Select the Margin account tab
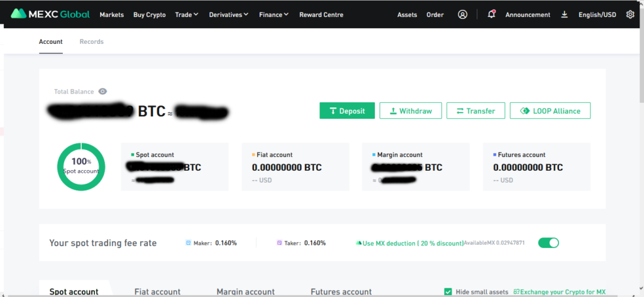The width and height of the screenshot is (644, 297). pyautogui.click(x=245, y=291)
